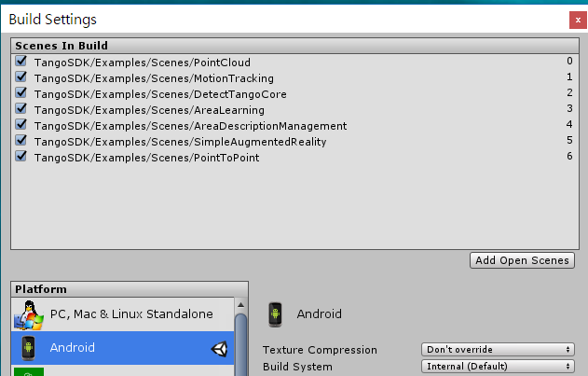Viewport: 588px width, 376px height.
Task: Click scene index number 6
Action: (569, 156)
